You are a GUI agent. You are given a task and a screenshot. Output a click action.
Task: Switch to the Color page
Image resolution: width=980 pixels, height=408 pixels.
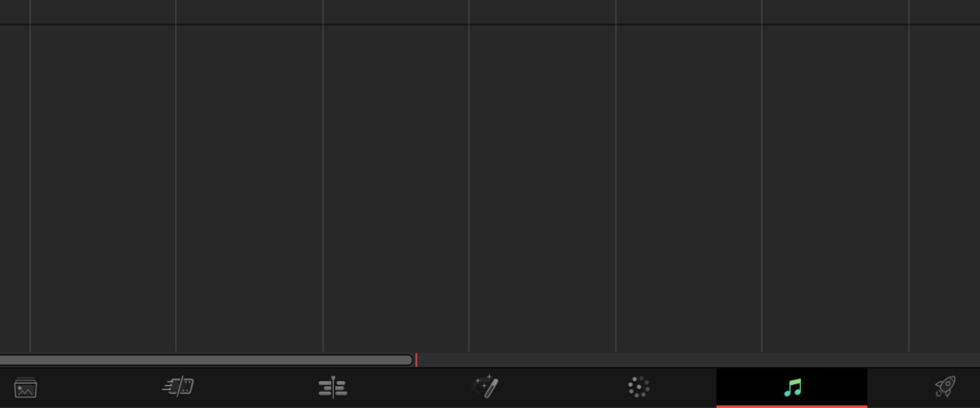638,387
